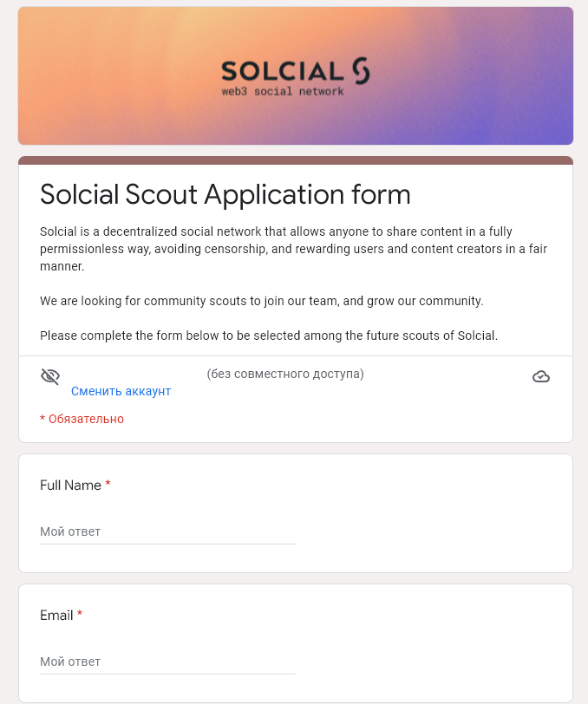This screenshot has height=704, width=588.
Task: Click the без совместного доступа text
Action: 284,375
